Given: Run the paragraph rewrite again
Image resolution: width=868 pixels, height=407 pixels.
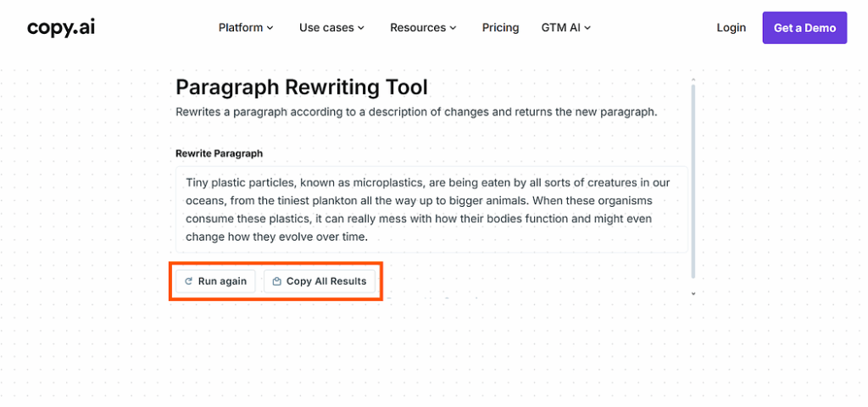Looking at the screenshot, I should (215, 282).
